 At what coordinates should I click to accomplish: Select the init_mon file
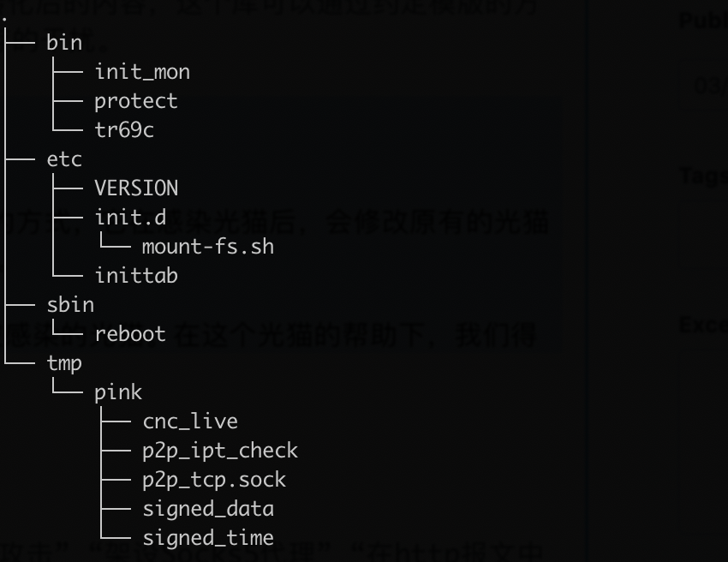point(142,72)
